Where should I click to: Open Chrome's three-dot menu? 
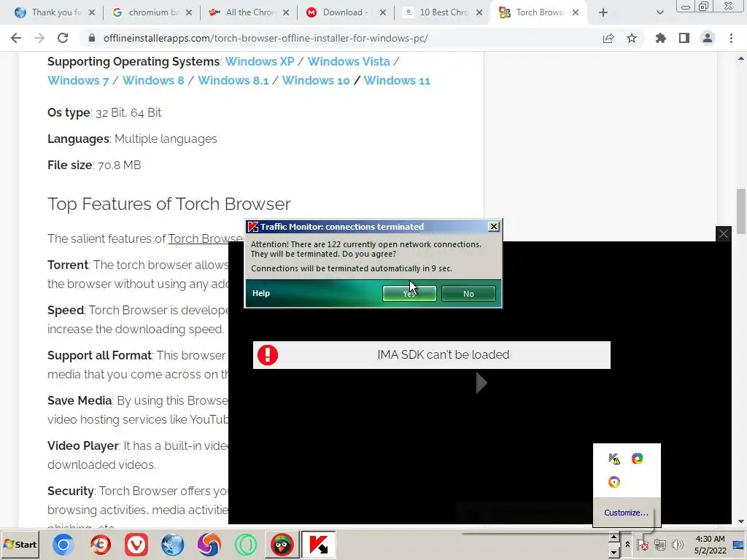click(x=731, y=38)
